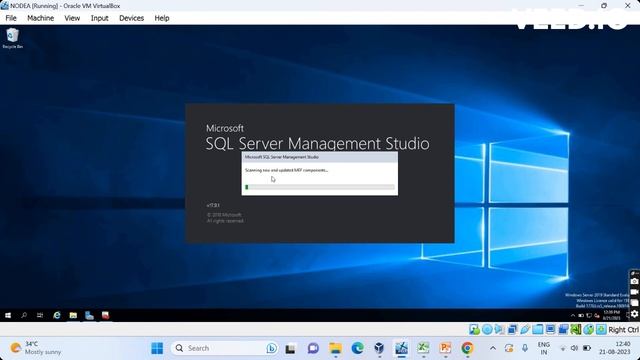Click the VirtualBox mouse integration indicator
Viewport: 640px width, 360px height.
click(x=588, y=329)
